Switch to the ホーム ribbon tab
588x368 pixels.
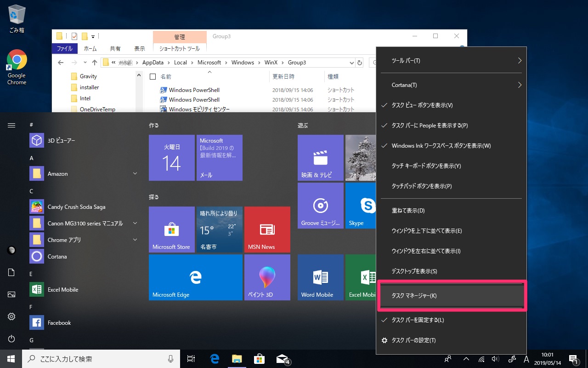pos(90,48)
